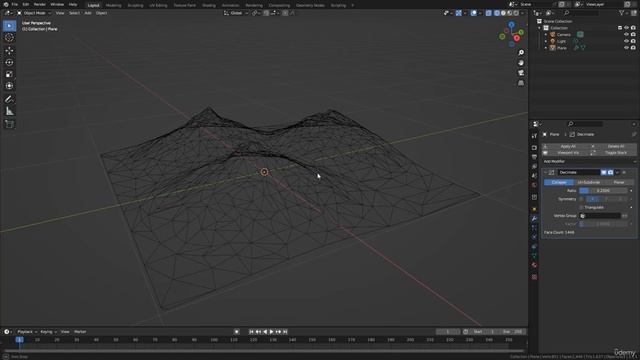Screen dimensions: 640x360
Task: Select the Un-Subdivide decimate mode
Action: tap(589, 182)
